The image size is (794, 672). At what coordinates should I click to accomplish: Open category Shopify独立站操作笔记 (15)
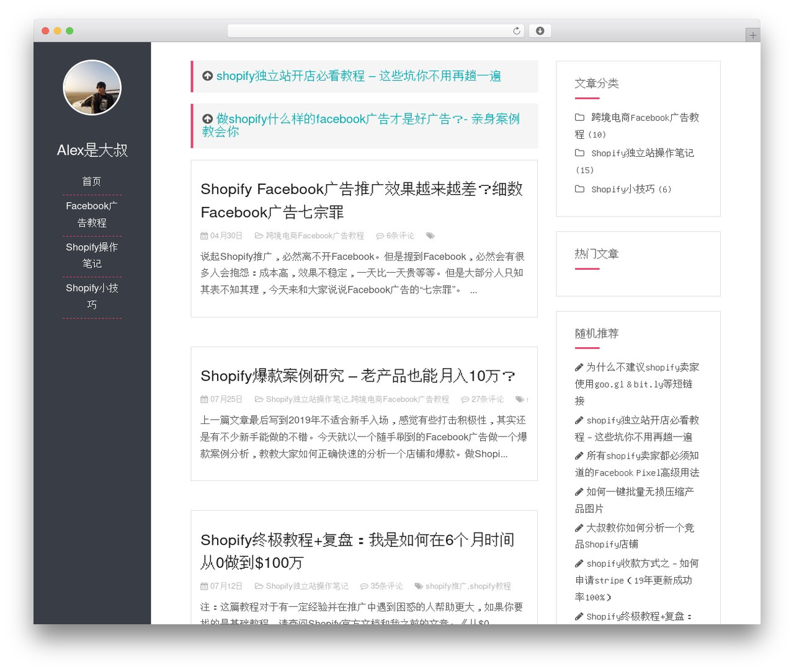click(x=635, y=161)
